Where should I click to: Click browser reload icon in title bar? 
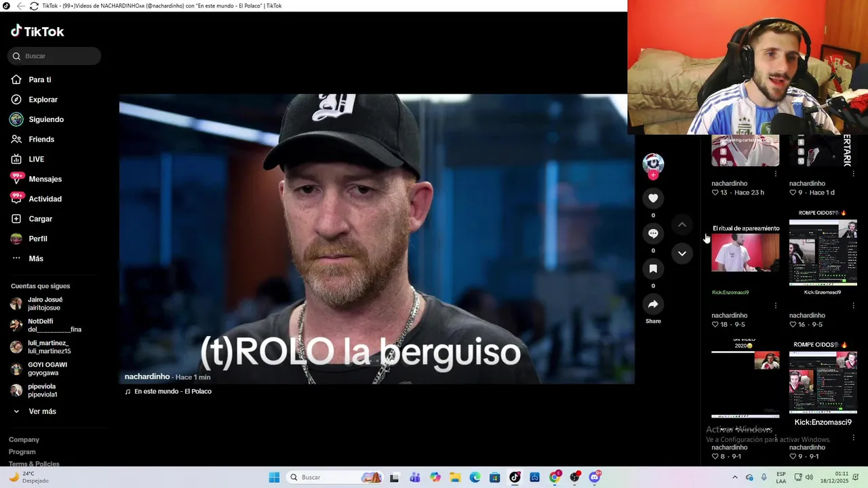pyautogui.click(x=34, y=6)
